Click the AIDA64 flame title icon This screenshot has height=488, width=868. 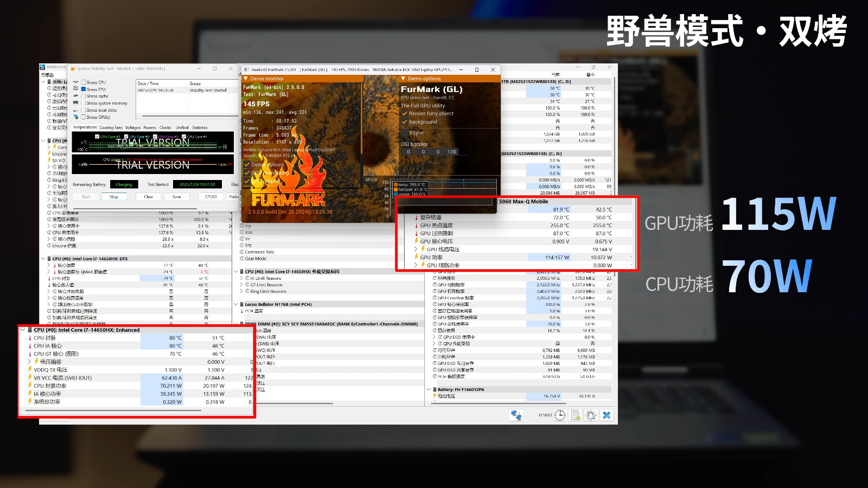(x=72, y=69)
